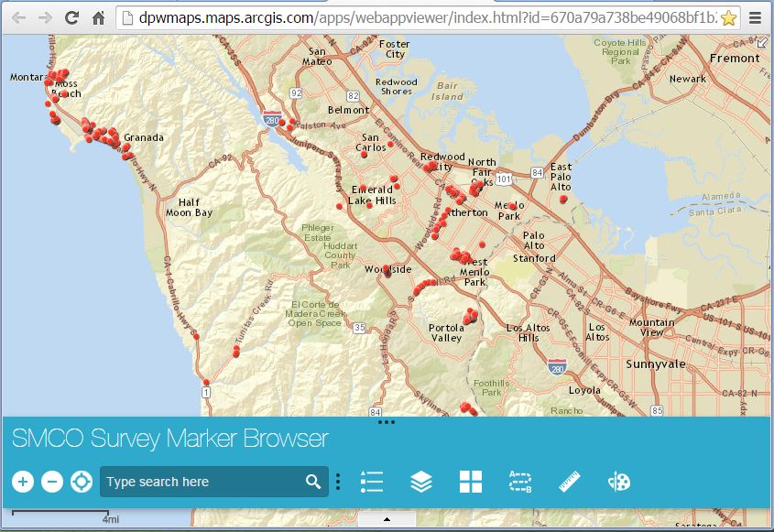The height and width of the screenshot is (532, 774).
Task: Click the my-location crosshair icon
Action: (81, 481)
